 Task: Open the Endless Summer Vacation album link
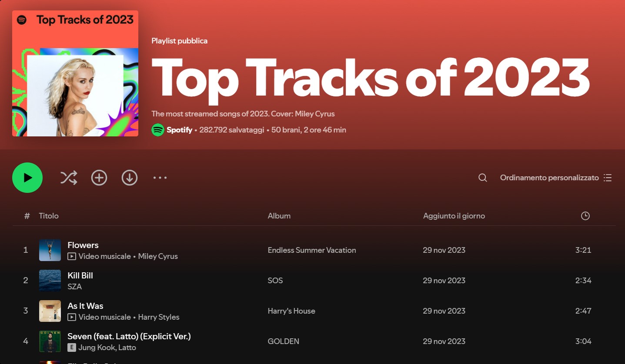click(312, 250)
